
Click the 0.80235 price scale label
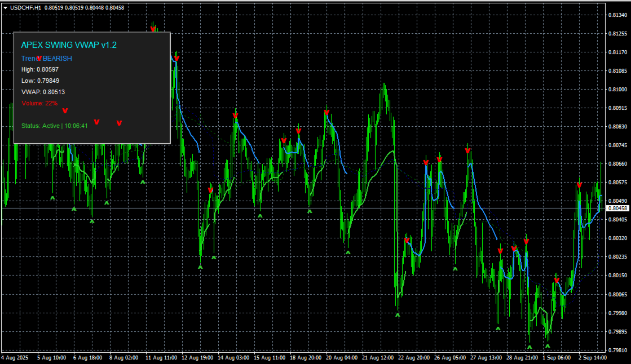tap(617, 256)
